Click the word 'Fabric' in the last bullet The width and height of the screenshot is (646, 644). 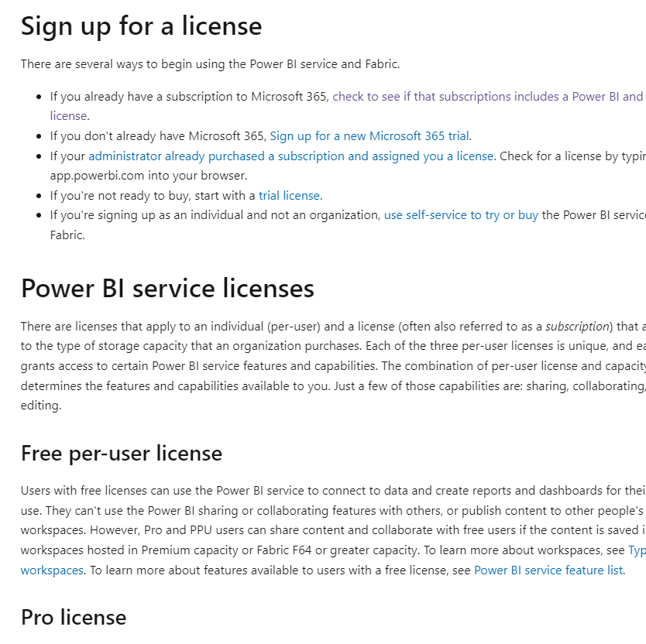66,235
